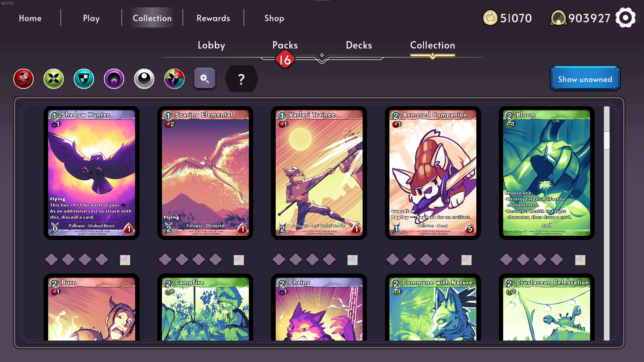
Task: Open the card search magnifier
Action: point(205,79)
